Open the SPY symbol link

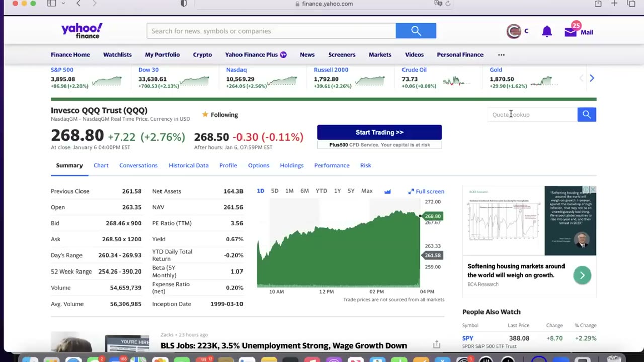pyautogui.click(x=468, y=338)
